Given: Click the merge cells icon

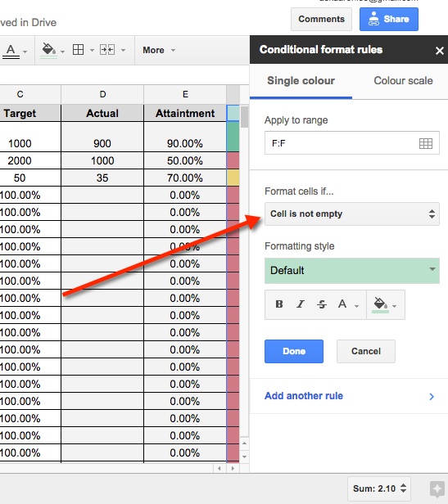Looking at the screenshot, I should coord(107,50).
